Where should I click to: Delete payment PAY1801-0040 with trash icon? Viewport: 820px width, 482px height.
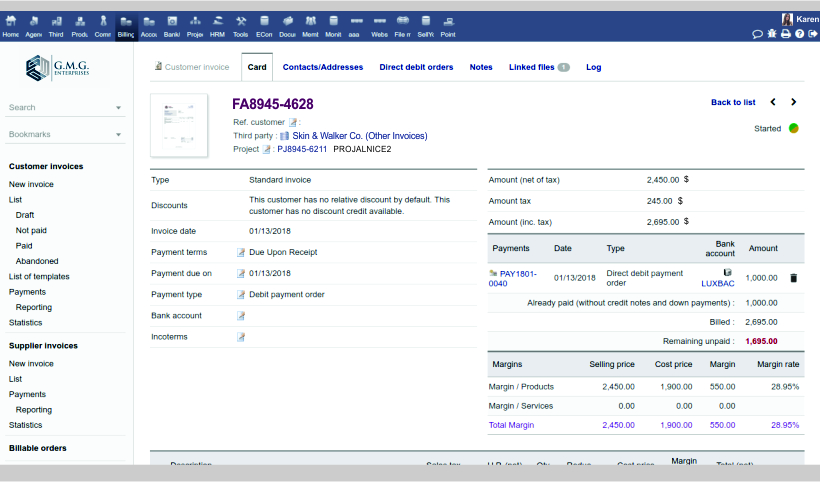[x=793, y=278]
